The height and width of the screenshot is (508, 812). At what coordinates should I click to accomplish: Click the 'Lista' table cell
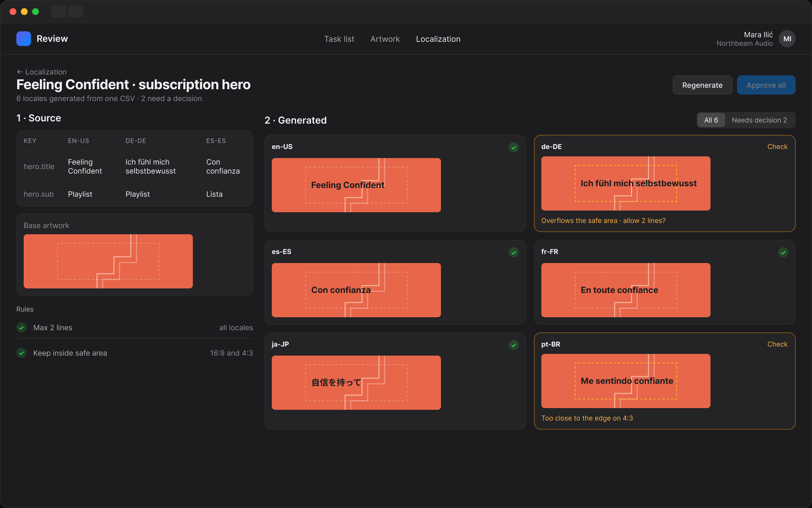[214, 194]
